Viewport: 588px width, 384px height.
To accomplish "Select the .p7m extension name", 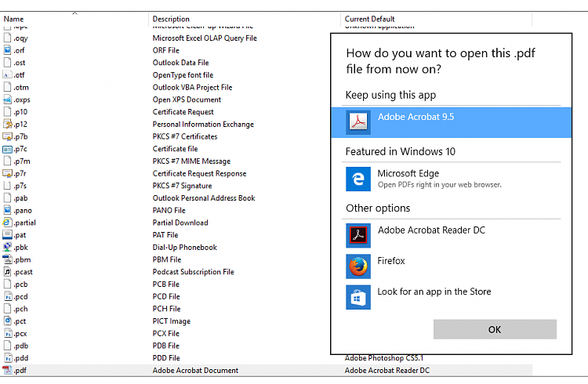I will (x=22, y=161).
